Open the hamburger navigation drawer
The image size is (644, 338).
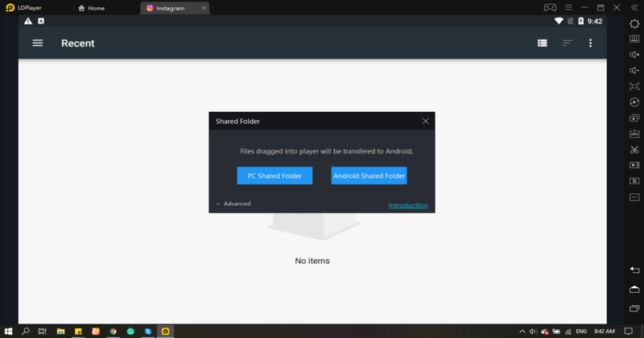tap(38, 43)
